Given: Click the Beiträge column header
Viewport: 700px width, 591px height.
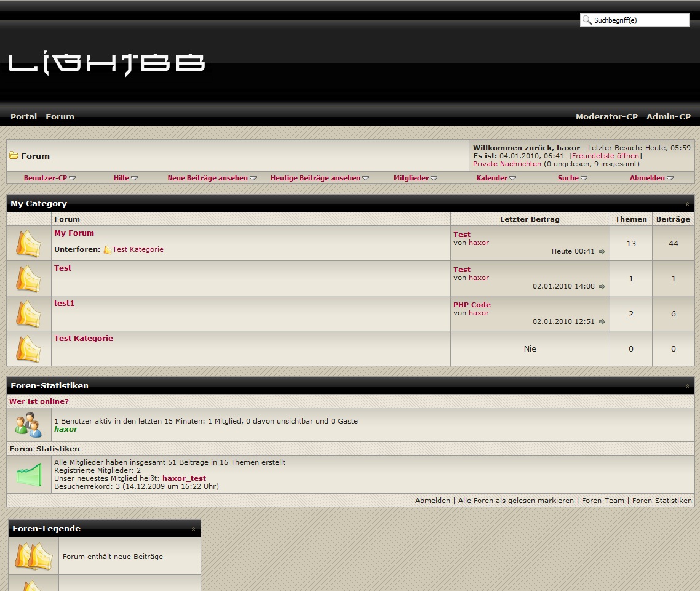Looking at the screenshot, I should (x=673, y=219).
